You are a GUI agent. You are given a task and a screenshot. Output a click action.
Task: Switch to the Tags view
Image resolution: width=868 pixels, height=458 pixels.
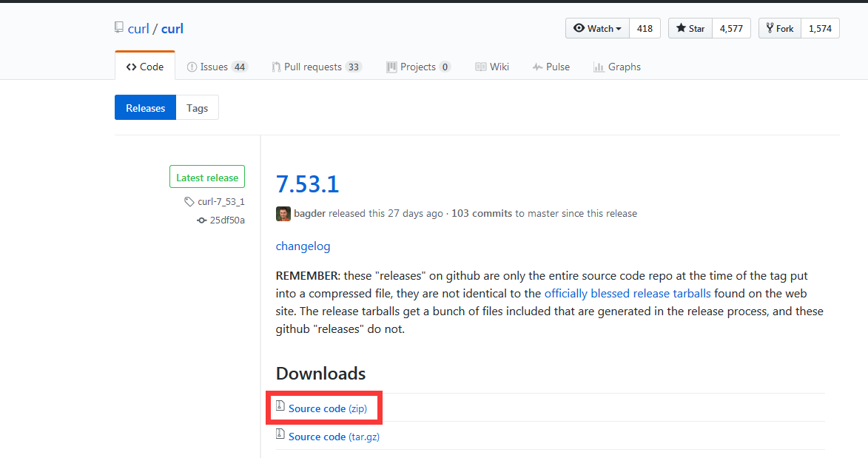(x=197, y=107)
